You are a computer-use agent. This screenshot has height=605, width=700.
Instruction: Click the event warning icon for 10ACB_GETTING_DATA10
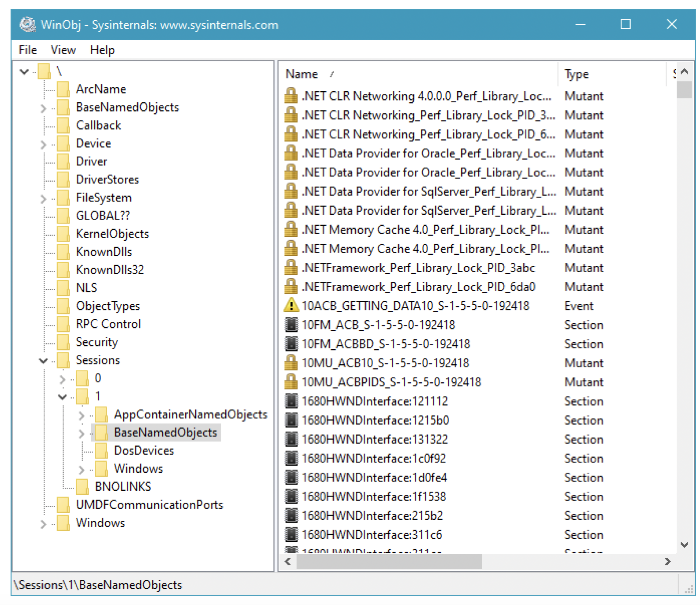tap(291, 305)
